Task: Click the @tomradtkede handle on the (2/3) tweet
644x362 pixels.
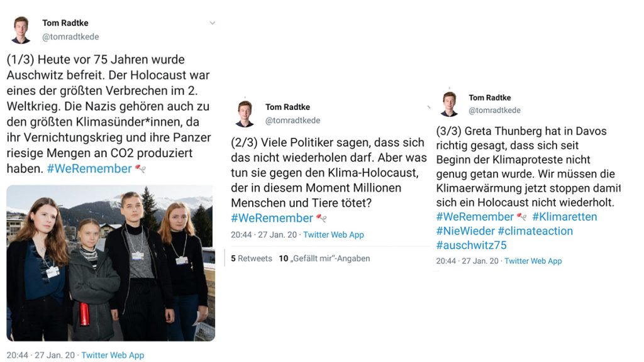Action: [292, 121]
